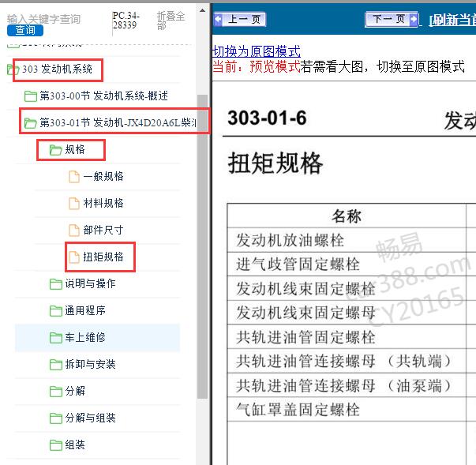
Task: Select 第303-01节 发动机-JX4D20A6L node
Action: coord(118,122)
